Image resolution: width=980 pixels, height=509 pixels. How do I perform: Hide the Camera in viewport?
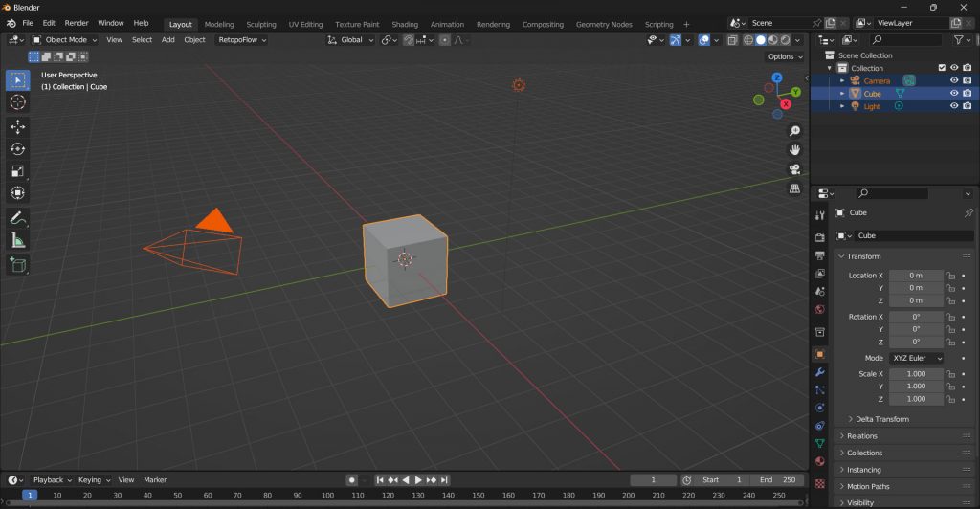pos(954,80)
